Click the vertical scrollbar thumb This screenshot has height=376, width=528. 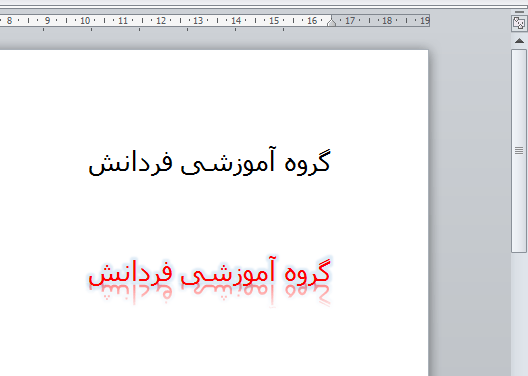click(519, 150)
